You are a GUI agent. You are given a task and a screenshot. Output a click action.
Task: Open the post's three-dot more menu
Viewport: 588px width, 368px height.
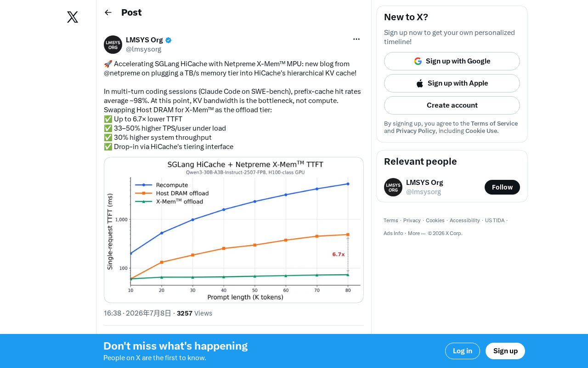(356, 39)
